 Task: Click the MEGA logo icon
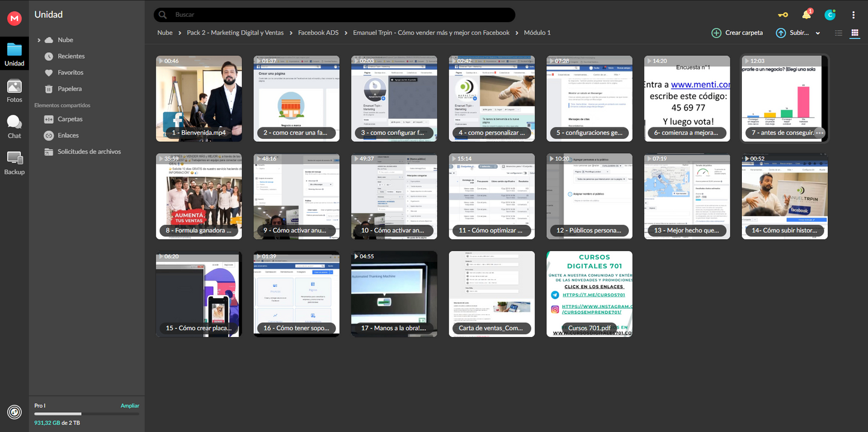click(14, 19)
